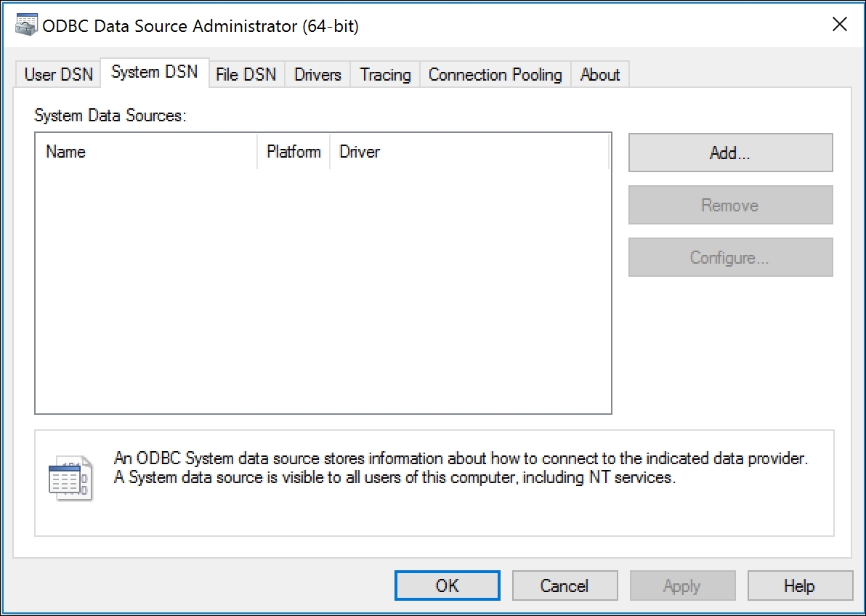Image resolution: width=866 pixels, height=616 pixels.
Task: Click the data source document icon
Action: tap(70, 478)
